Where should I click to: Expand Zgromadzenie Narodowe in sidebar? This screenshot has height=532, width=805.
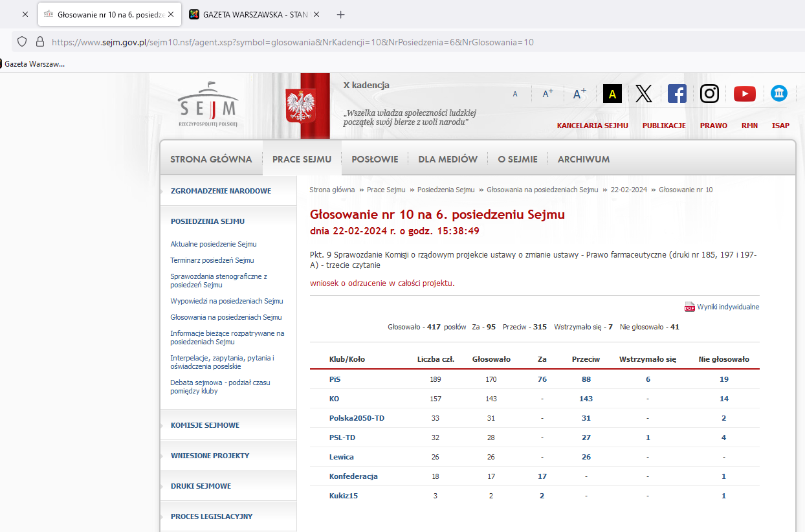(221, 191)
